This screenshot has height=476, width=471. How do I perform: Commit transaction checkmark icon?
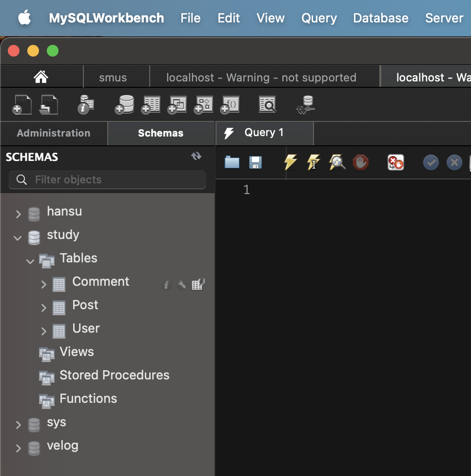tap(431, 162)
